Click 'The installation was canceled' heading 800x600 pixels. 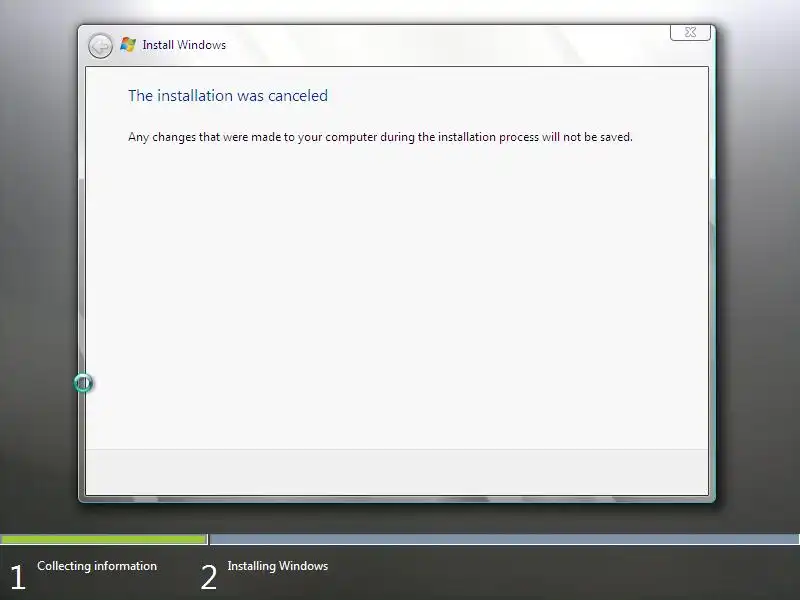click(x=228, y=95)
